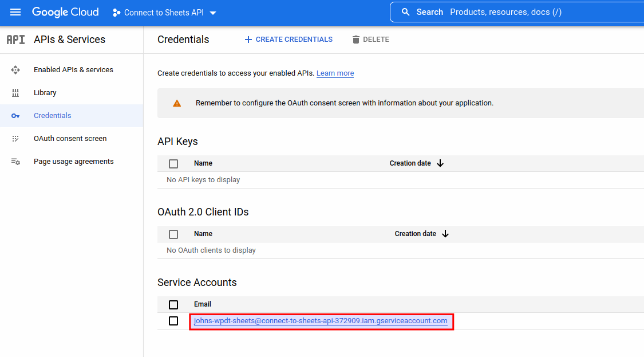Screen dimensions: 644x357
Task: Click the API logo icon
Action: (x=15, y=40)
